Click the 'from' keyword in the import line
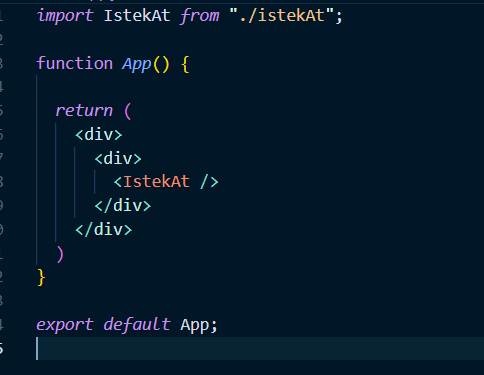Viewport: 484px width, 375px height. tap(200, 16)
